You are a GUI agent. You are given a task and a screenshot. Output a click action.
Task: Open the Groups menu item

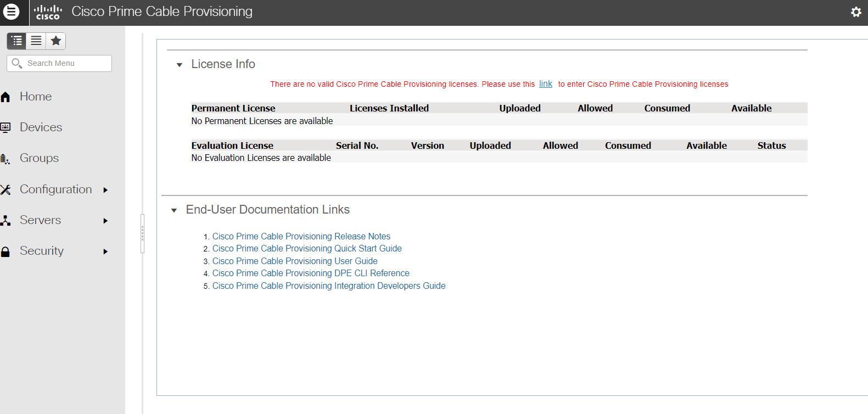click(x=39, y=158)
